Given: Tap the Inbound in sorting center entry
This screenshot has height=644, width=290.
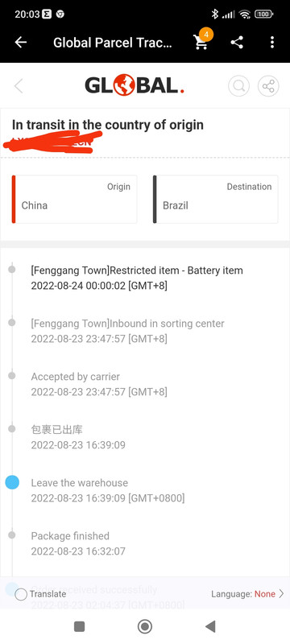Looking at the screenshot, I should 128,331.
